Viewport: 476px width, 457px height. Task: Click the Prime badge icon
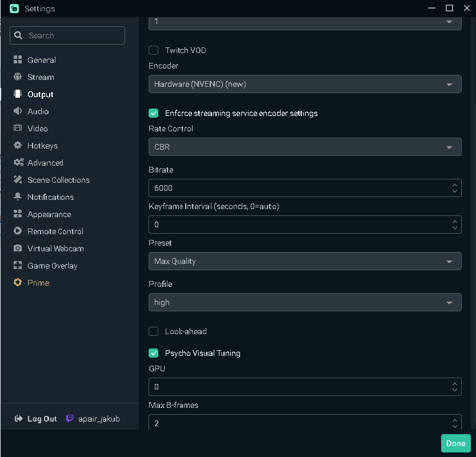coord(18,283)
